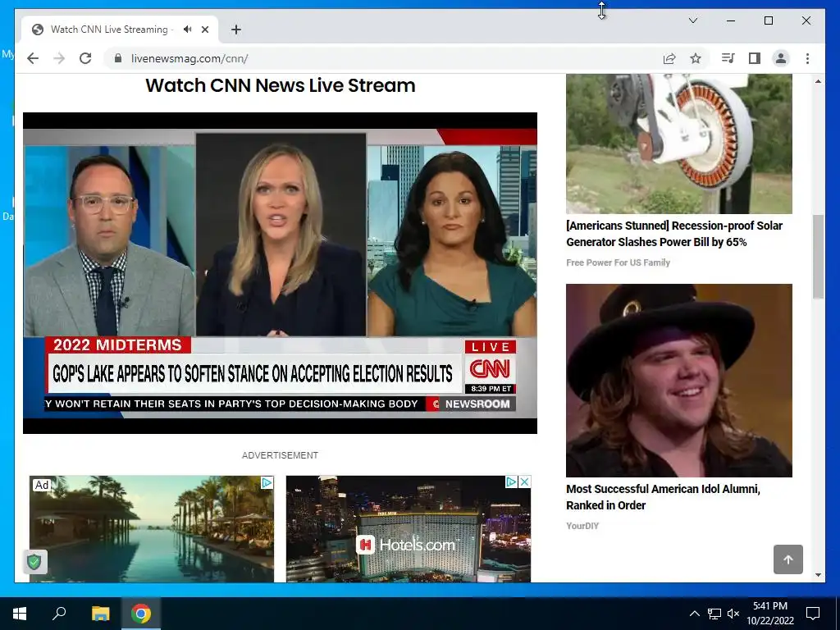View site information via the lock icon
Screen dimensions: 840x630
(x=118, y=58)
